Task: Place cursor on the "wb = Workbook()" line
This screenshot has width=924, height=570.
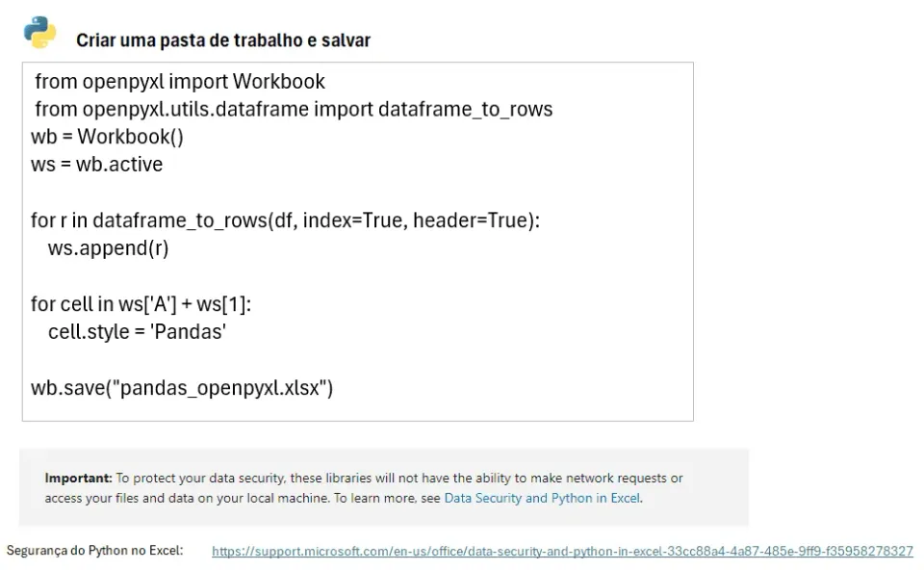Action: click(x=107, y=137)
